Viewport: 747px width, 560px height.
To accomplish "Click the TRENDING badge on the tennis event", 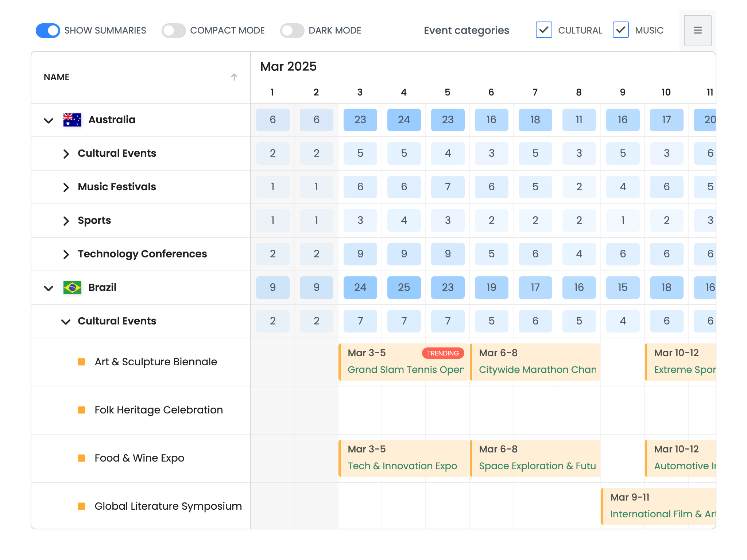I will tap(443, 353).
